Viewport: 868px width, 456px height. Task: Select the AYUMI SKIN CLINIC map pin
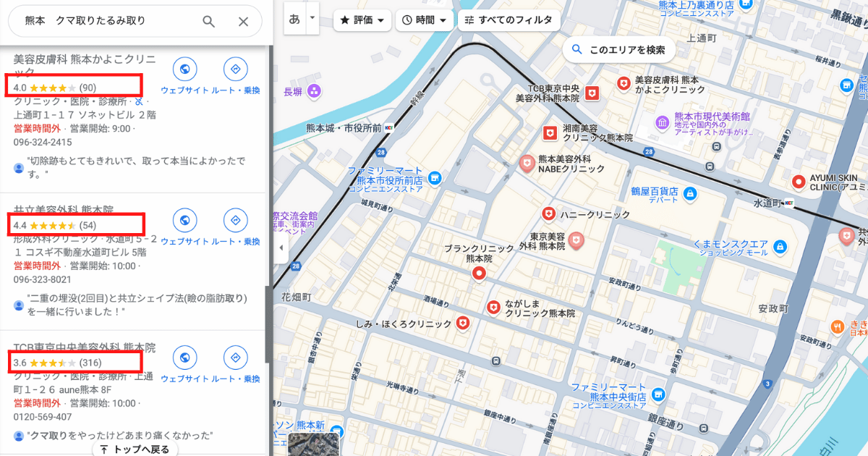799,182
